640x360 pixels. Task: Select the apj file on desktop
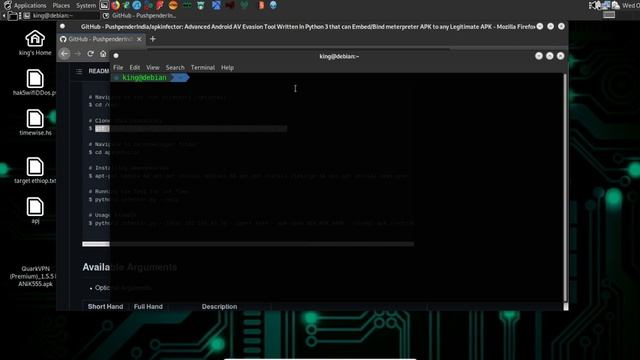pyautogui.click(x=35, y=211)
